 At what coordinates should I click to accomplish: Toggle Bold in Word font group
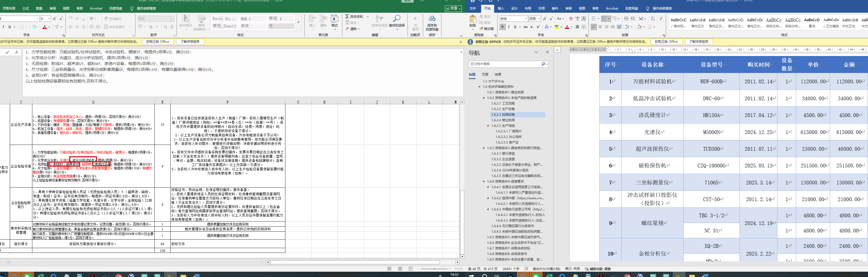tap(502, 27)
